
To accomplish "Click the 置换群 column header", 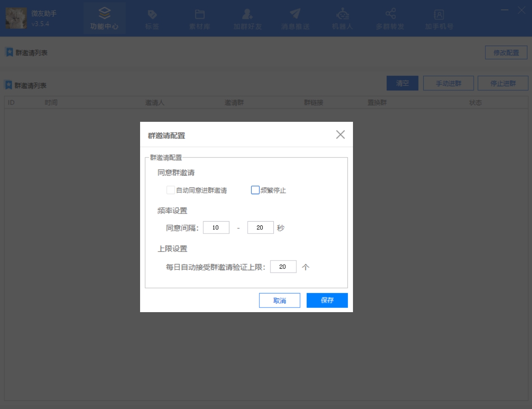I will pyautogui.click(x=377, y=102).
